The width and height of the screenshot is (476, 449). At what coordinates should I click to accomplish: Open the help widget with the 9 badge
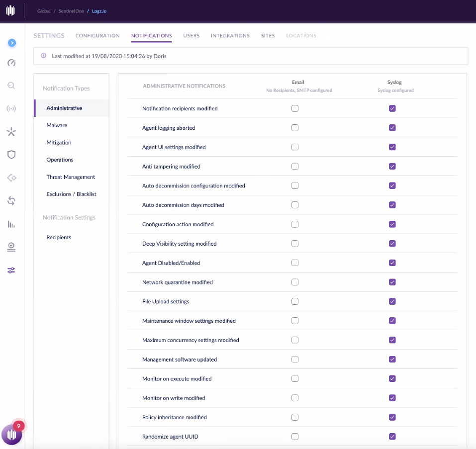click(11, 435)
